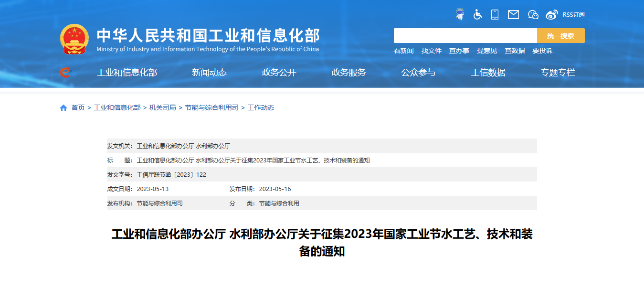Click the wheelchair accessibility icon
644x289 pixels.
(477, 14)
